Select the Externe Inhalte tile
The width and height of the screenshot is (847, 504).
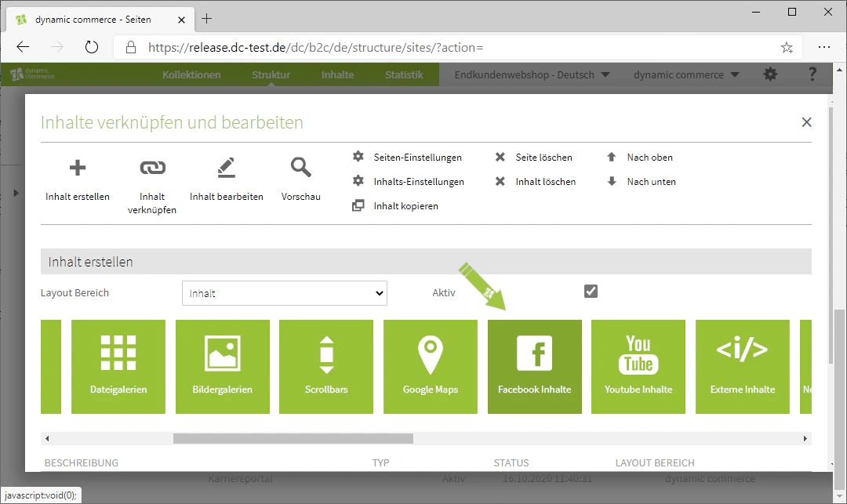(x=743, y=367)
